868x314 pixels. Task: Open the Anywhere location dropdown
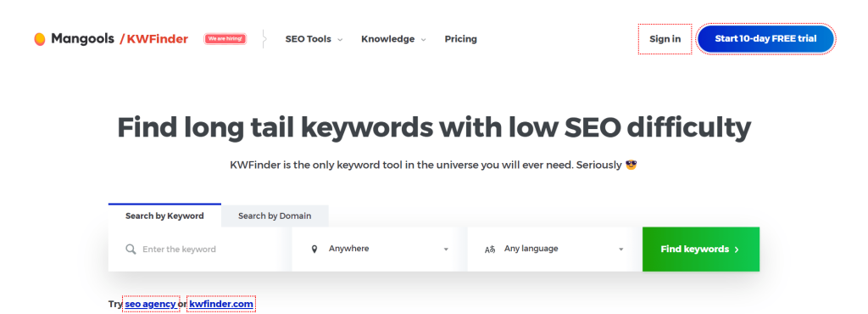click(x=379, y=250)
